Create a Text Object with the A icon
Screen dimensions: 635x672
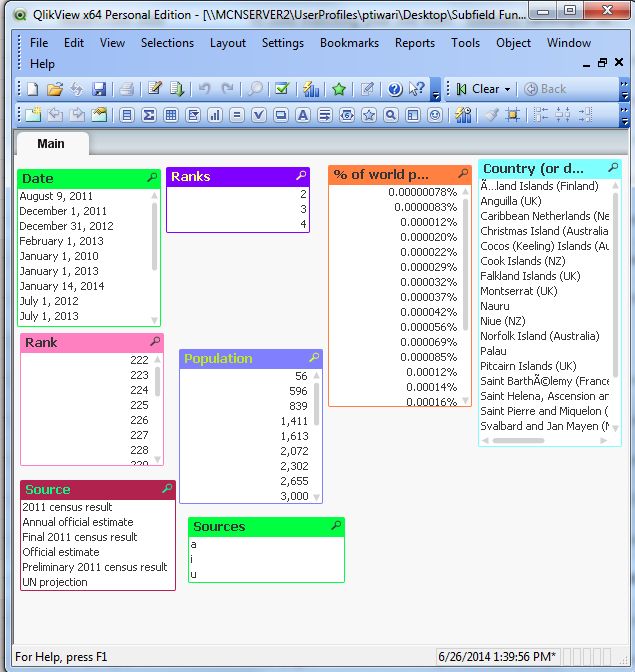[303, 115]
